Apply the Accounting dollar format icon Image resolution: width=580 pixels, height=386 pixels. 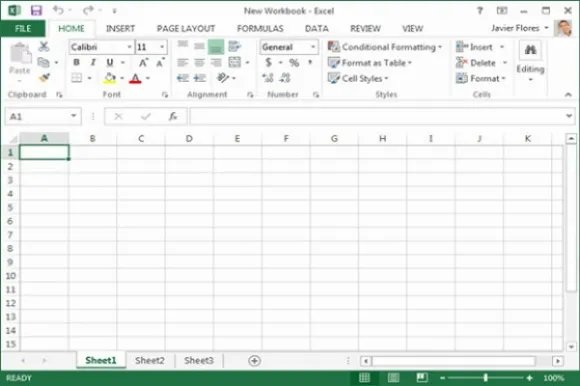(269, 62)
